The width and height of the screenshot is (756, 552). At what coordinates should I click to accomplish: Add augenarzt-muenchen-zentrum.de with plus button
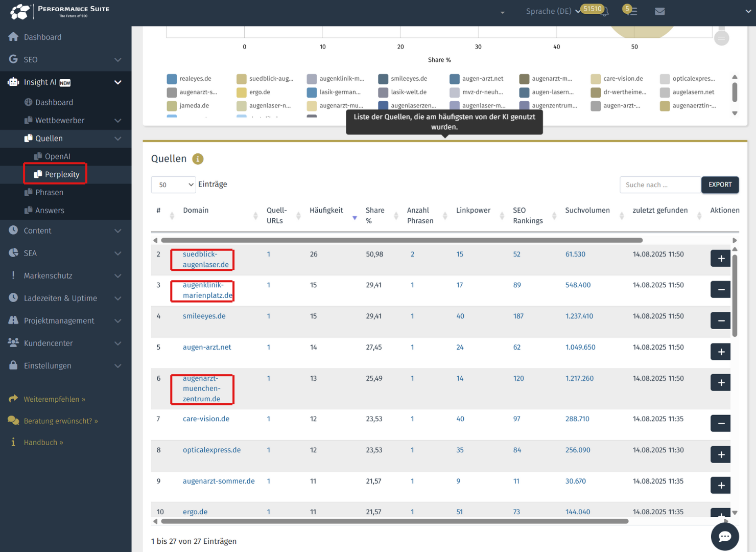tap(721, 382)
